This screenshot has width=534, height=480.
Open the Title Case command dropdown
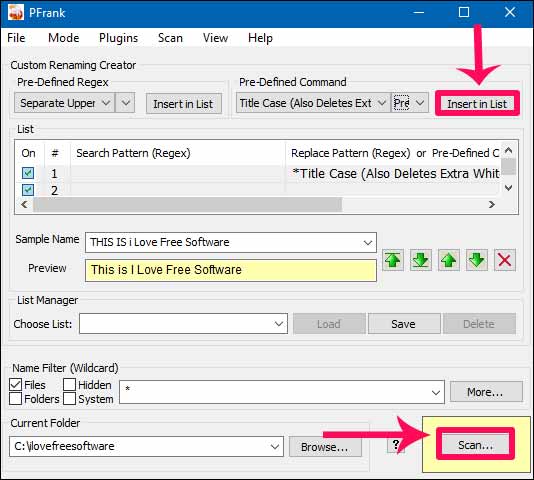click(x=313, y=103)
